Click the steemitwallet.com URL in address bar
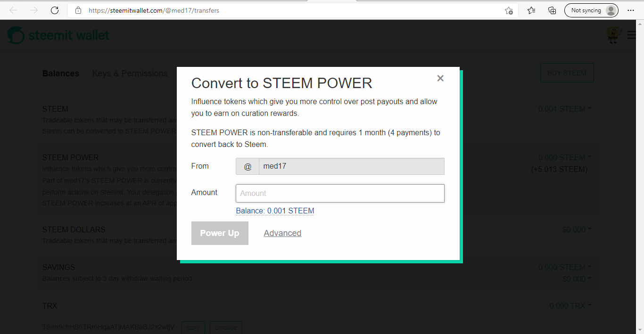 coord(154,10)
